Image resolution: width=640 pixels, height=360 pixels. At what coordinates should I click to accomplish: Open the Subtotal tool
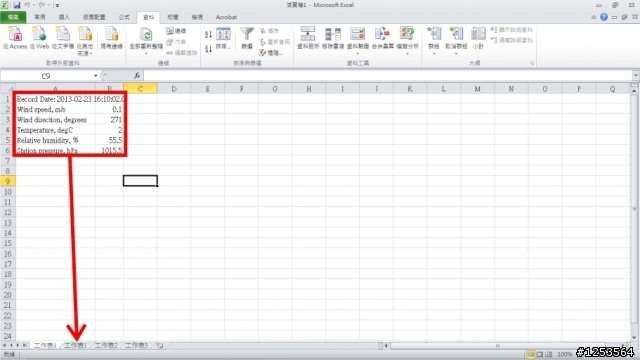[478, 38]
